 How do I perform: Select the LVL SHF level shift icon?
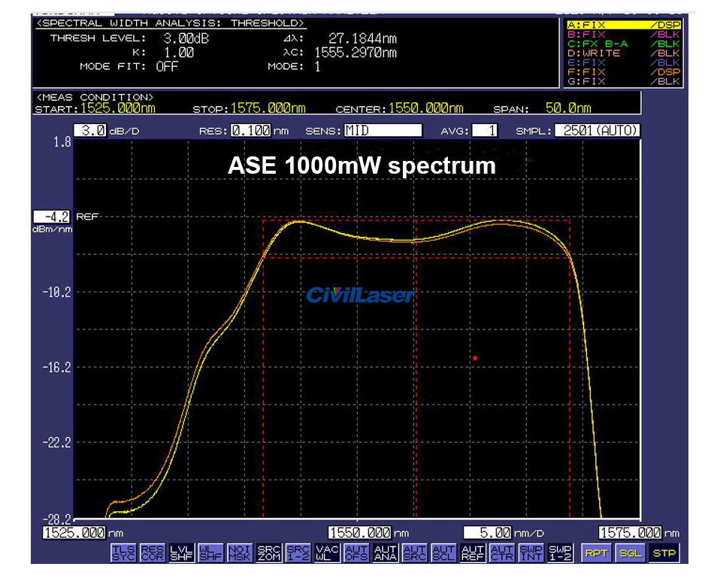coord(181,553)
